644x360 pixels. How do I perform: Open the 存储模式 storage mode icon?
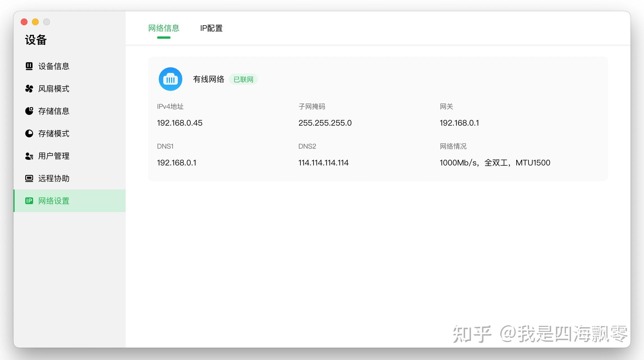[29, 134]
